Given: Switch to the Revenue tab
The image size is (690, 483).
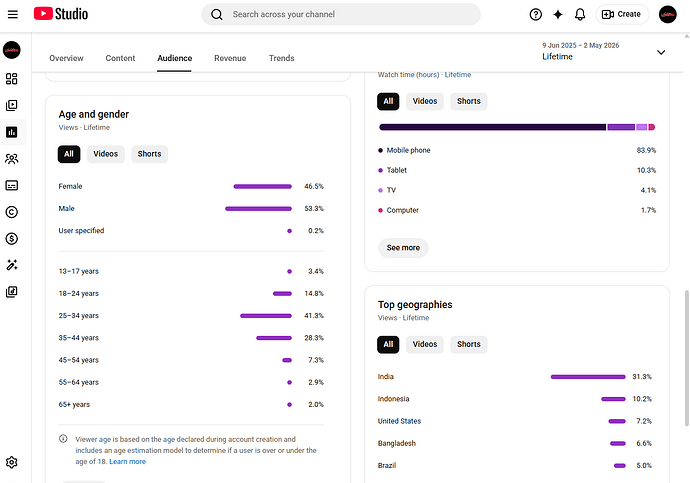Looking at the screenshot, I should (230, 58).
